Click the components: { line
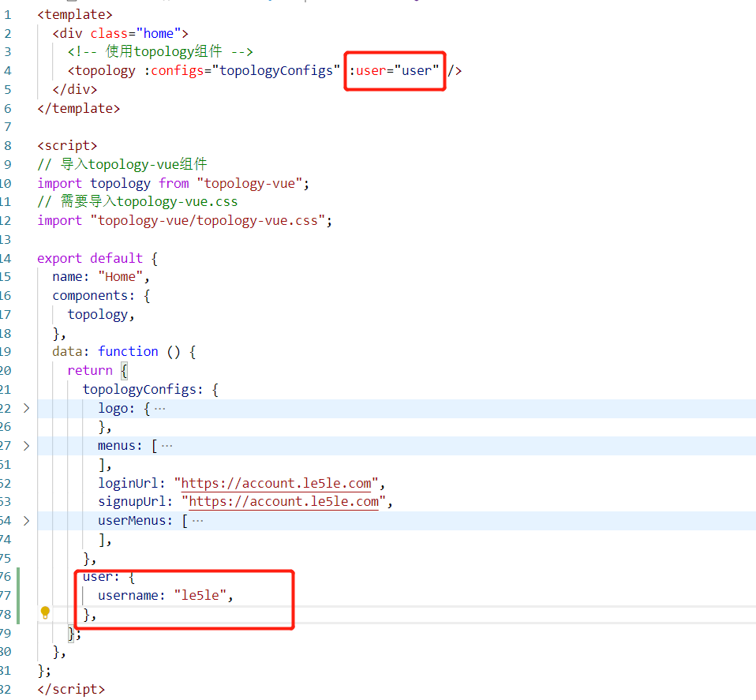The image size is (756, 700). [101, 295]
